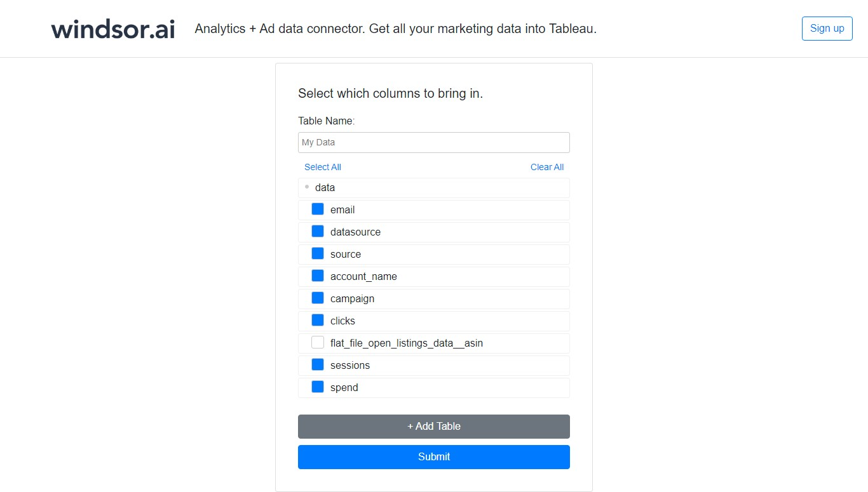Uncheck the datasource column checkbox
The width and height of the screenshot is (868, 492).
(318, 232)
